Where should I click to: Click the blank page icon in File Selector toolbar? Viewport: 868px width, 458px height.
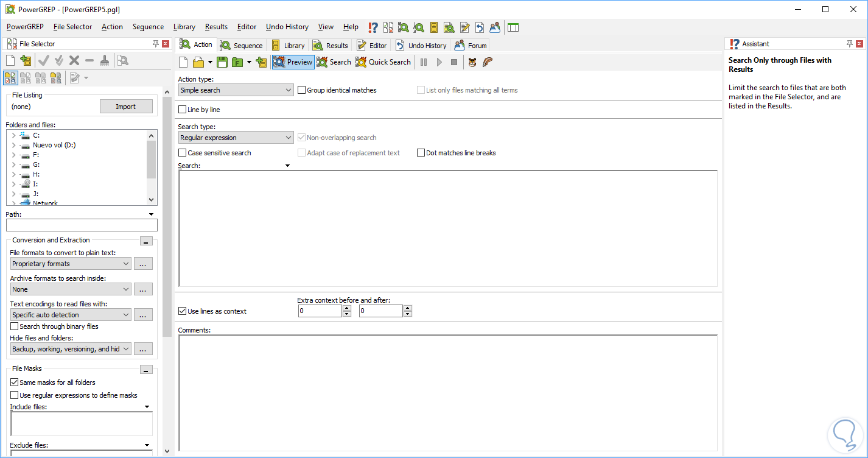[10, 60]
